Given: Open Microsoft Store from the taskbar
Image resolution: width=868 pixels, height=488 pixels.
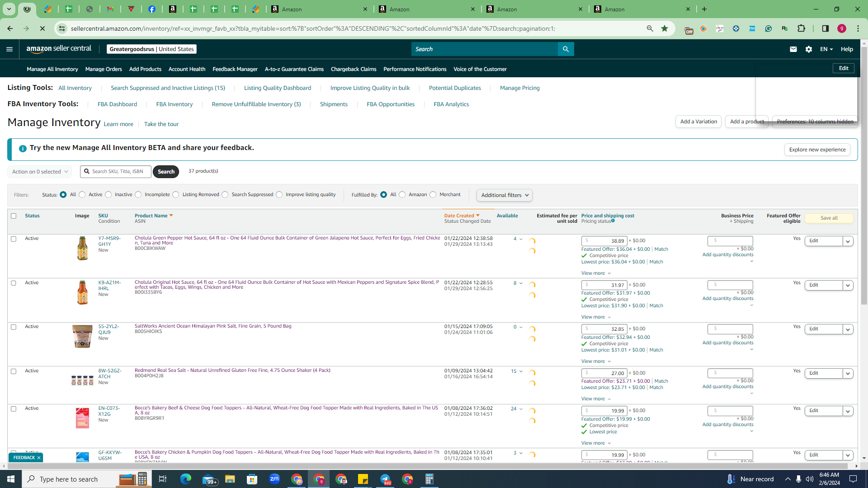Looking at the screenshot, I should (x=252, y=479).
